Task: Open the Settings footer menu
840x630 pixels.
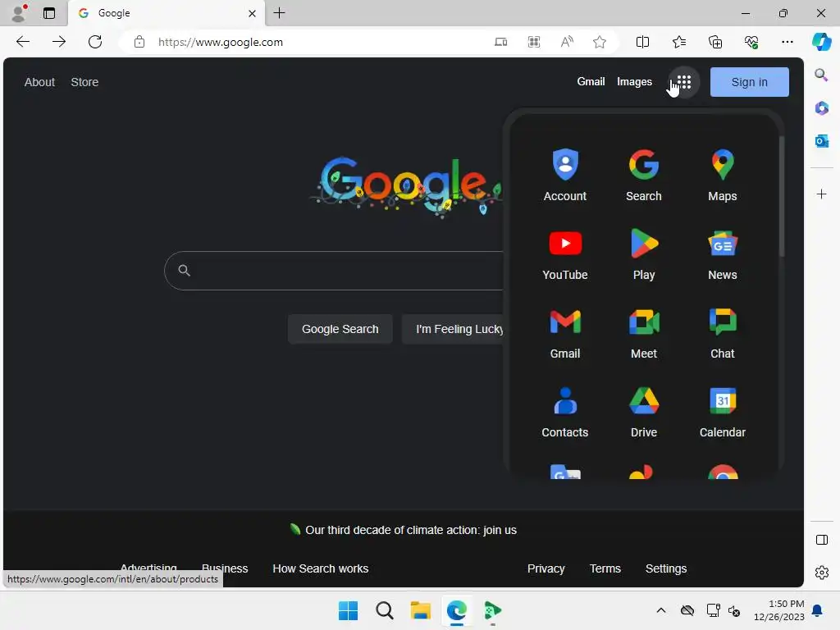Action: pos(666,568)
